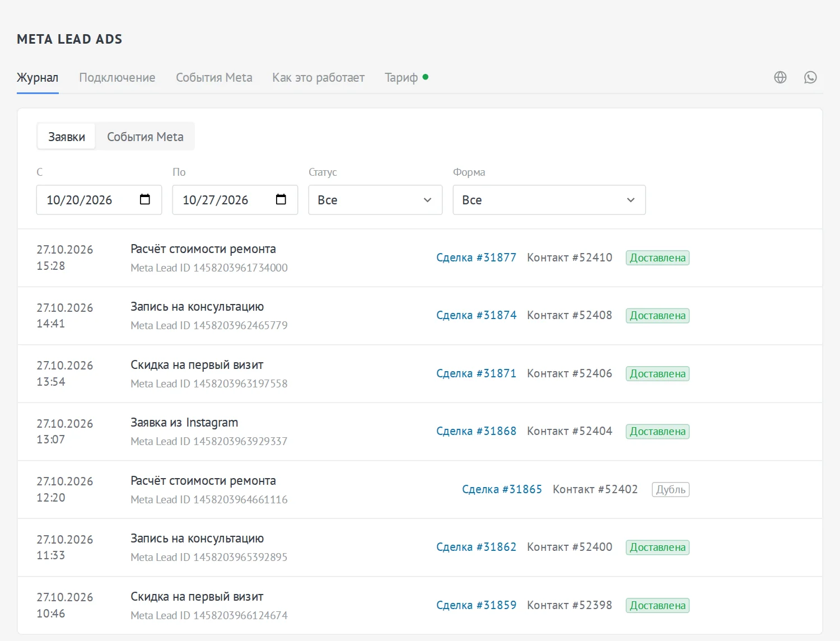Image resolution: width=840 pixels, height=641 pixels.
Task: Open the Тариф tab
Action: [x=407, y=78]
